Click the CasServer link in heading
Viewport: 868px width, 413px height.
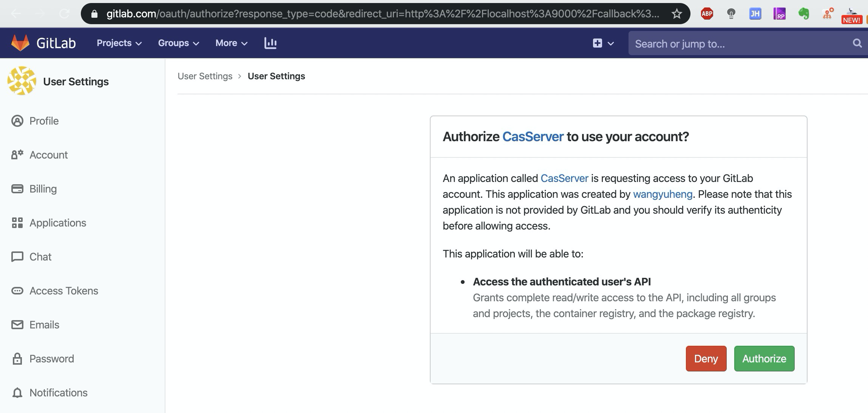533,136
